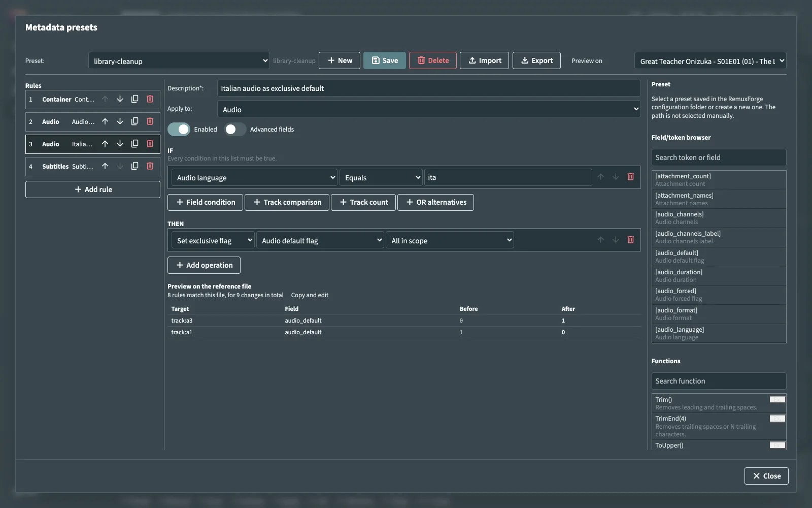Move the Audio Audio… rule (2) up
812x508 pixels.
(105, 121)
